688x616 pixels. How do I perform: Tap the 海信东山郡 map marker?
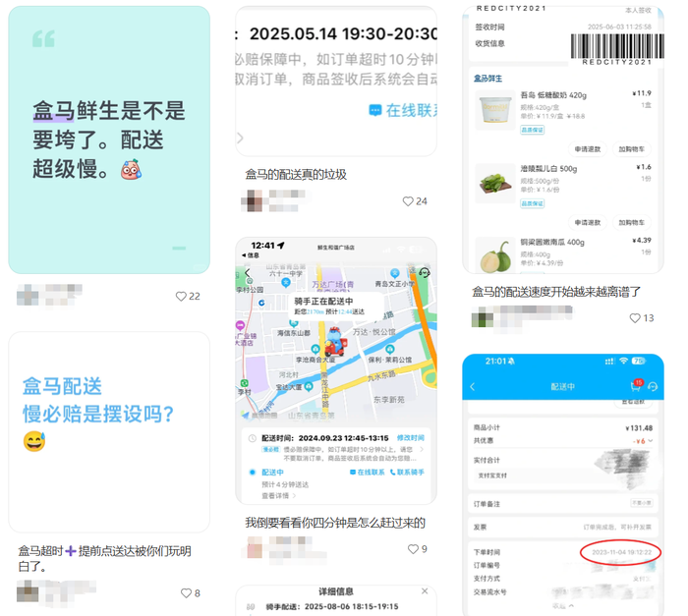[294, 324]
